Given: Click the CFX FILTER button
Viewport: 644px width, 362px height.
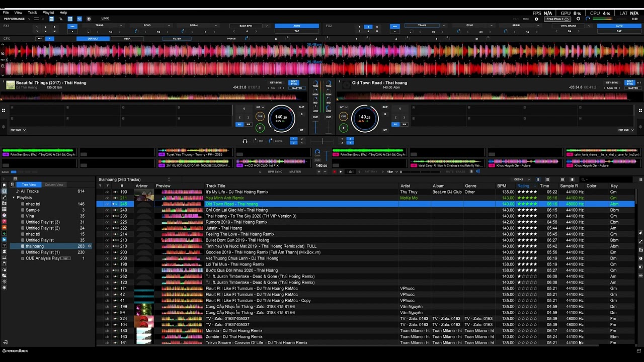Looking at the screenshot, I should pyautogui.click(x=177, y=39).
